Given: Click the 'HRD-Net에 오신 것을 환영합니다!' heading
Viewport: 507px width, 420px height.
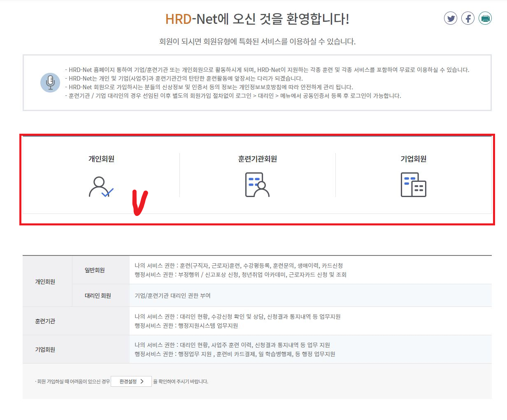Looking at the screenshot, I should click(257, 19).
